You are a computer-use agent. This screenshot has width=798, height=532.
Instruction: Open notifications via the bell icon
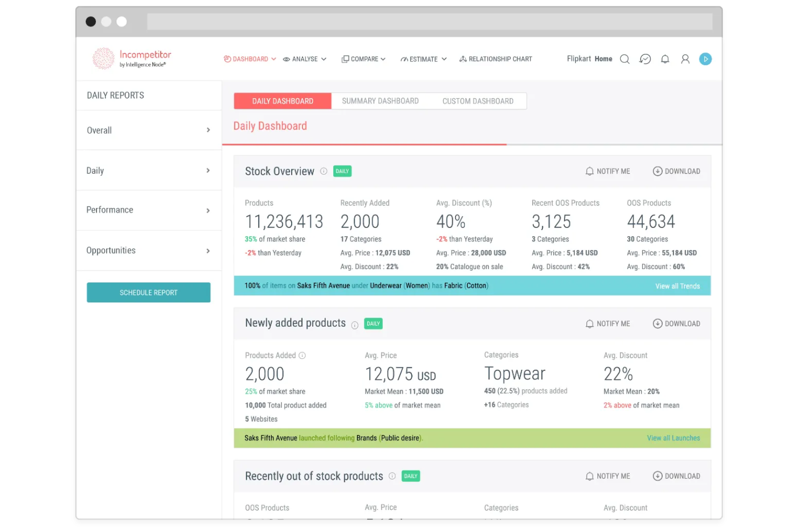coord(665,59)
